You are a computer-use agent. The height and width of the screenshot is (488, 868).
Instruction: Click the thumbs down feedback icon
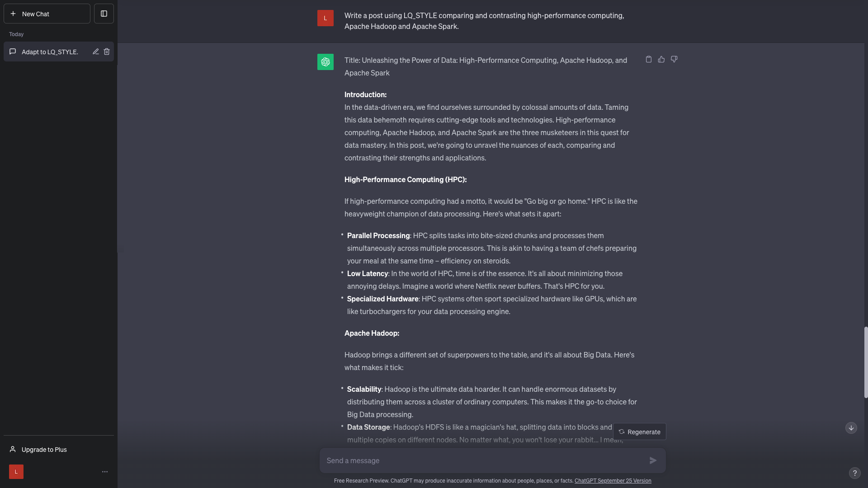tap(674, 59)
